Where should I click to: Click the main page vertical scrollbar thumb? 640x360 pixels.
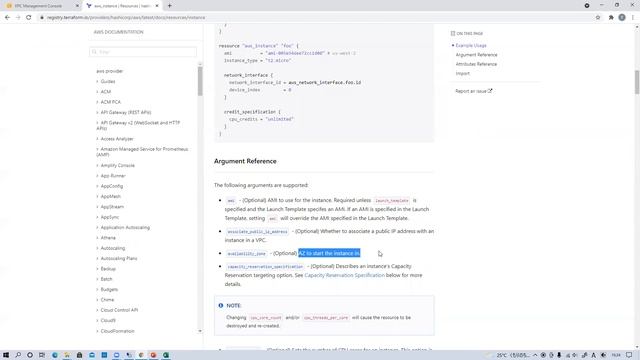point(637,82)
